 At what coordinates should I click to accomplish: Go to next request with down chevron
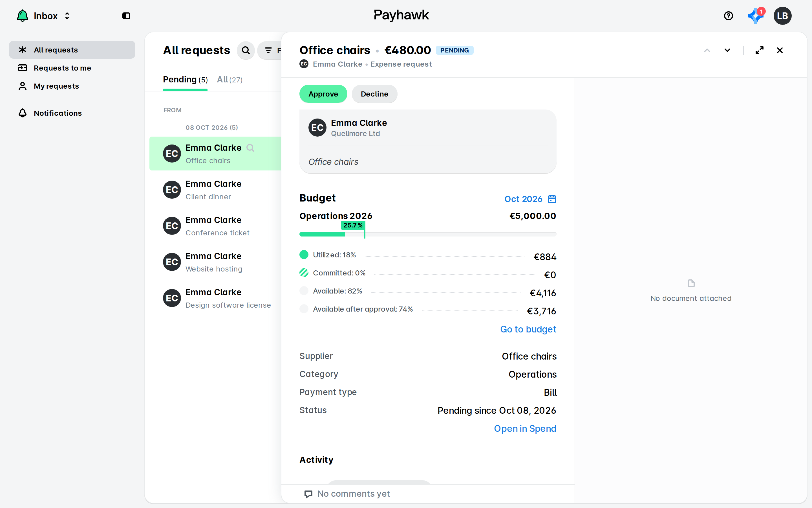(x=727, y=51)
